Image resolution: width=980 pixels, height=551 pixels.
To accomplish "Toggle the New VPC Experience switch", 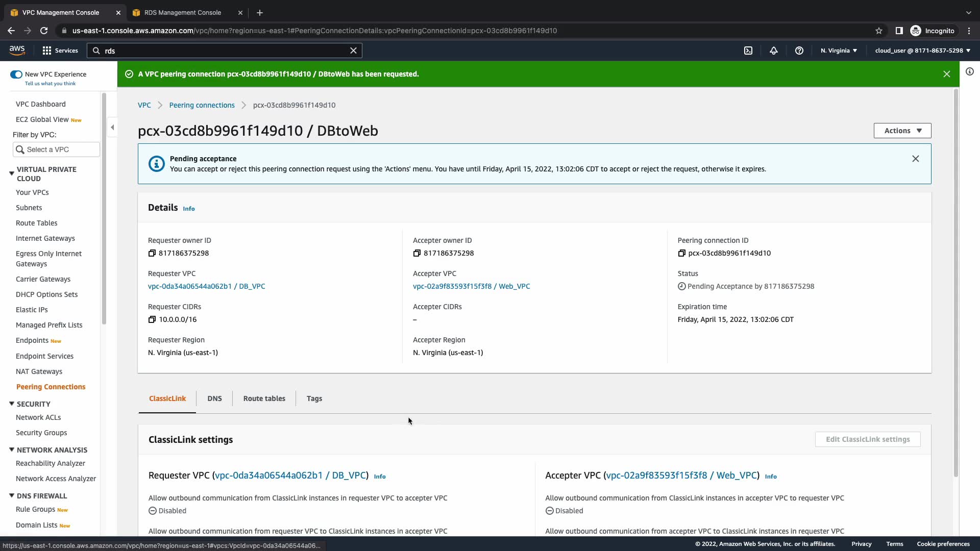I will (x=16, y=74).
